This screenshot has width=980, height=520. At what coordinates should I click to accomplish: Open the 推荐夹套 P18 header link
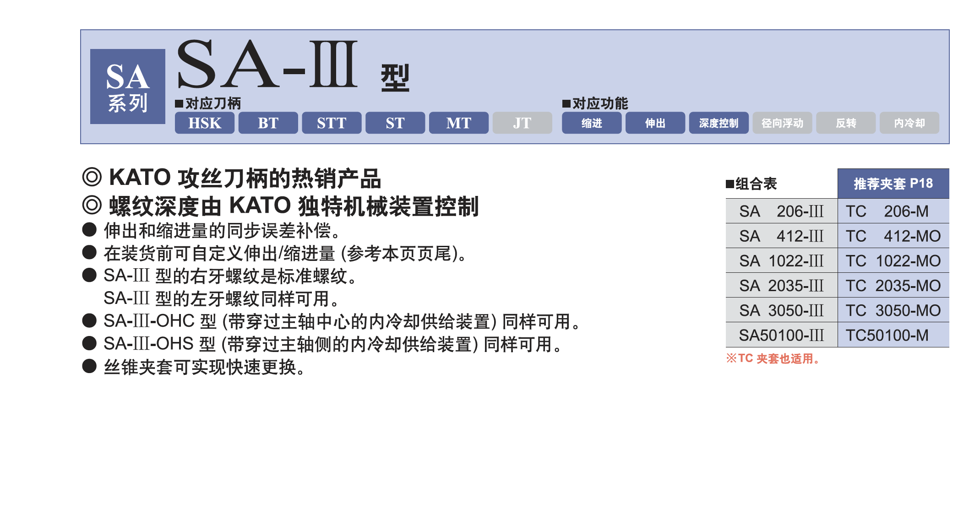(893, 184)
